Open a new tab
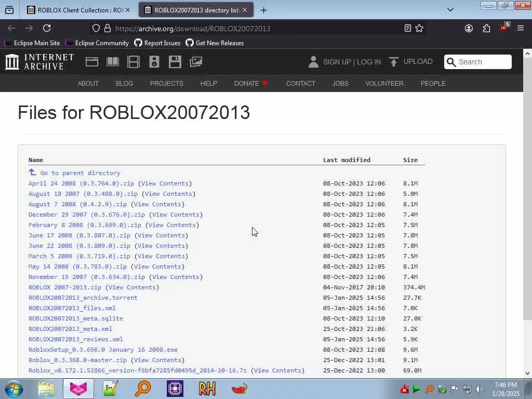Image resolution: width=532 pixels, height=399 pixels. tap(263, 10)
